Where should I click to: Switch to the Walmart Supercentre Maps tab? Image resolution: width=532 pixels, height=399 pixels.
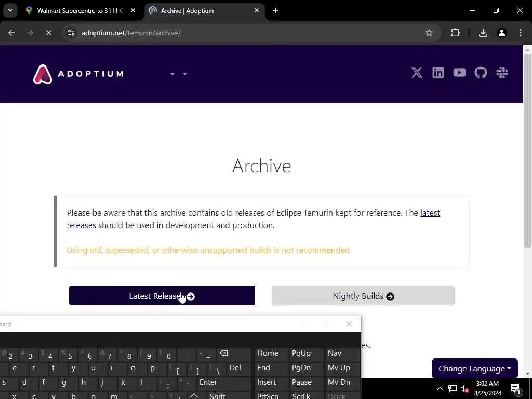point(81,10)
